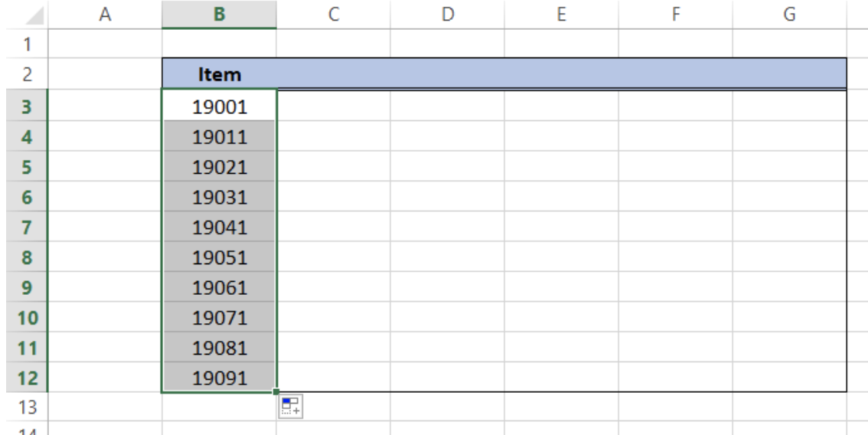
Task: Select empty cell A1
Action: (x=105, y=44)
